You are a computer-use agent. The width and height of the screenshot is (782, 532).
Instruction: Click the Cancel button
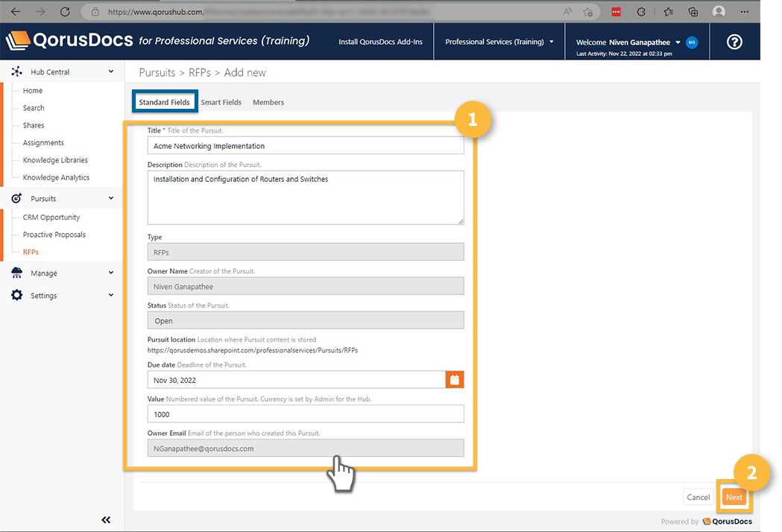coord(699,497)
